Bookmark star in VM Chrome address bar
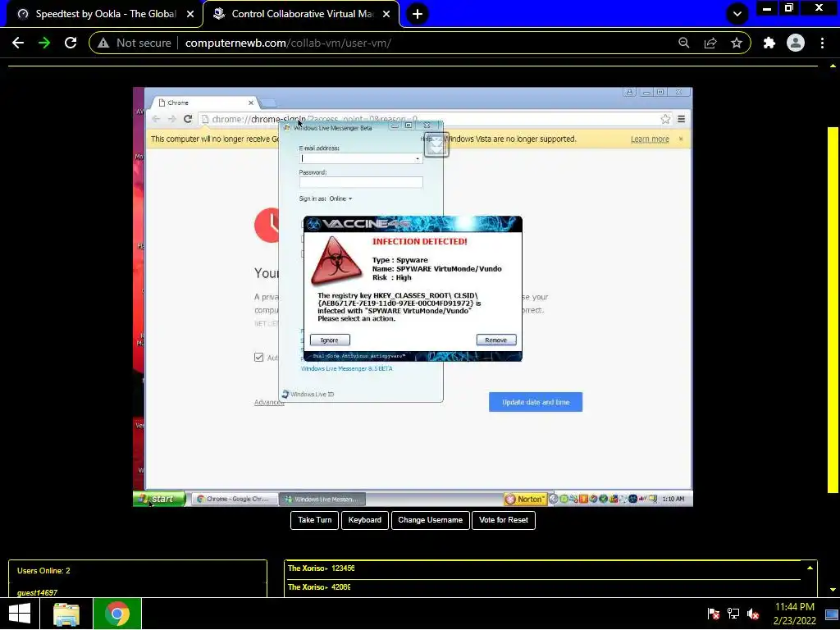This screenshot has height=630, width=840. (x=665, y=119)
